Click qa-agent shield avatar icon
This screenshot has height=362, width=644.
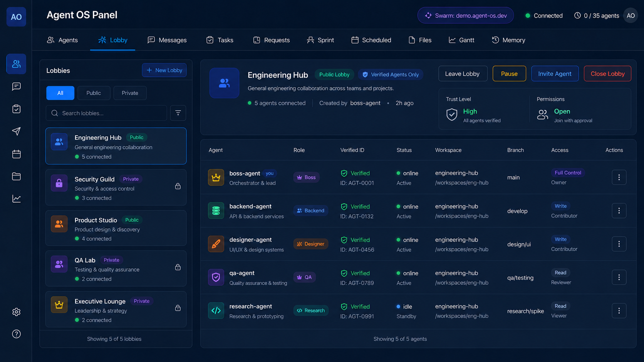click(x=216, y=277)
